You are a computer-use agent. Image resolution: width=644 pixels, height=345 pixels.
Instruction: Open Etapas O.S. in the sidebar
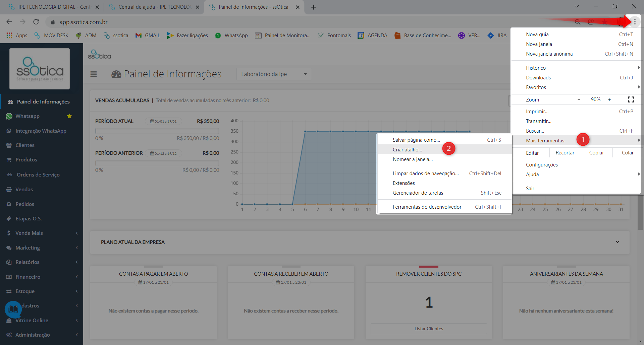[x=29, y=218]
